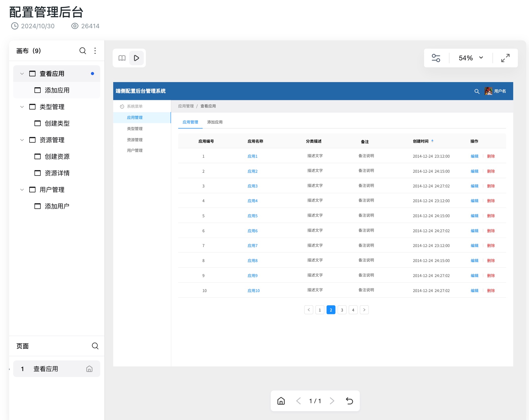Viewport: 529px width, 420px height.
Task: Click the user avatar image
Action: point(488,91)
